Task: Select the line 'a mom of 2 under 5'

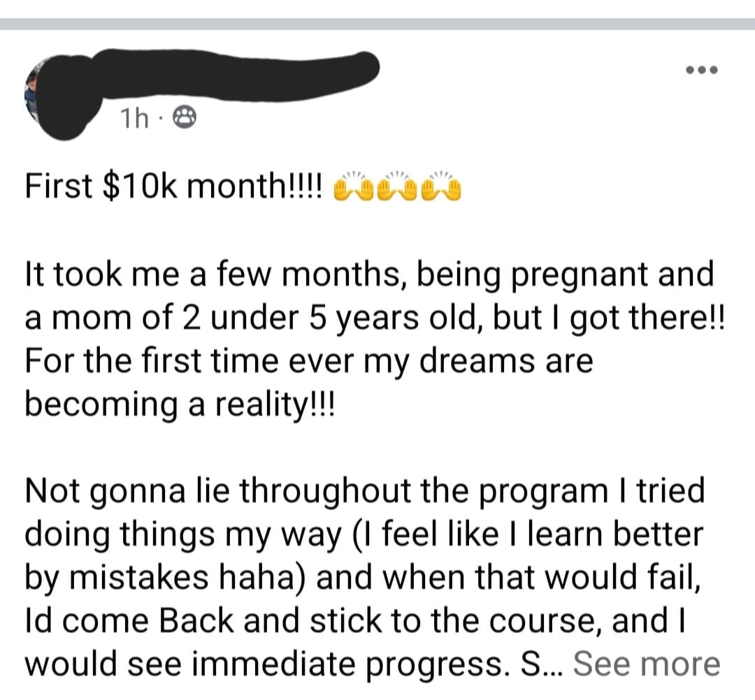Action: [x=374, y=319]
